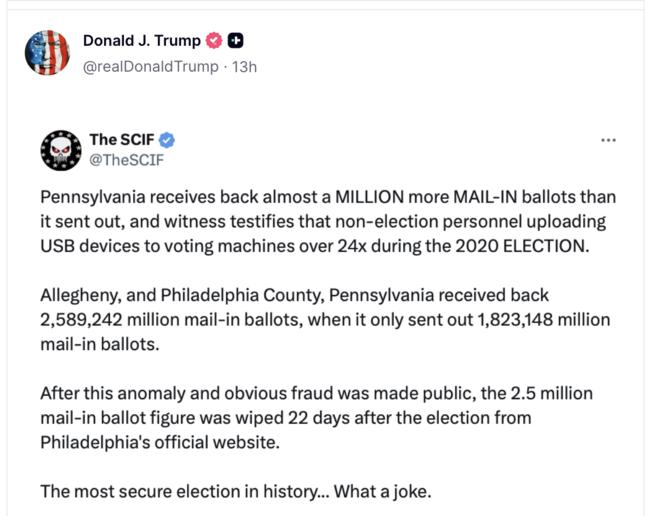This screenshot has width=650, height=516.
Task: Open The SCIF skull avatar
Action: [x=60, y=149]
